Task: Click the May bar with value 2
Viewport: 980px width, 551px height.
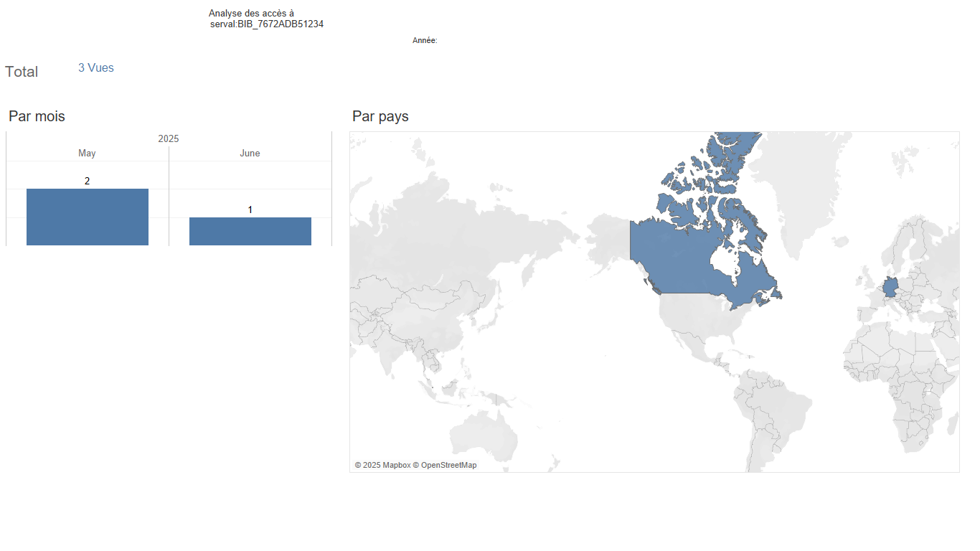Action: pos(88,217)
